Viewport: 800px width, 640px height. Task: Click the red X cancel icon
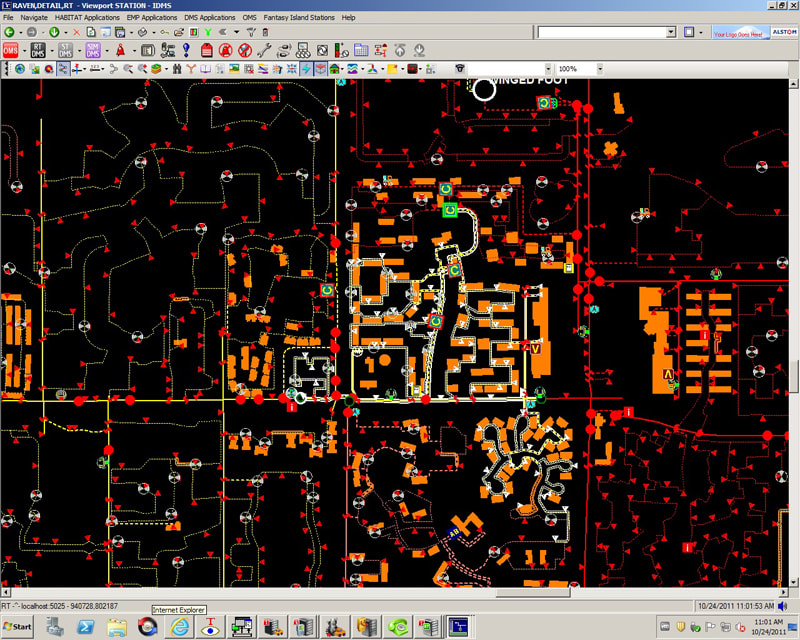[x=77, y=32]
